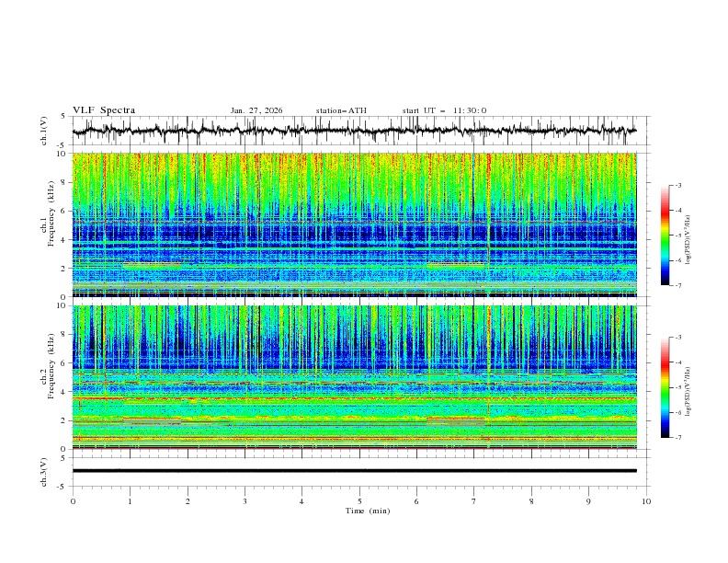Click the "-7" label on ch.2 colorbar
This screenshot has width=728, height=563.
tap(677, 438)
